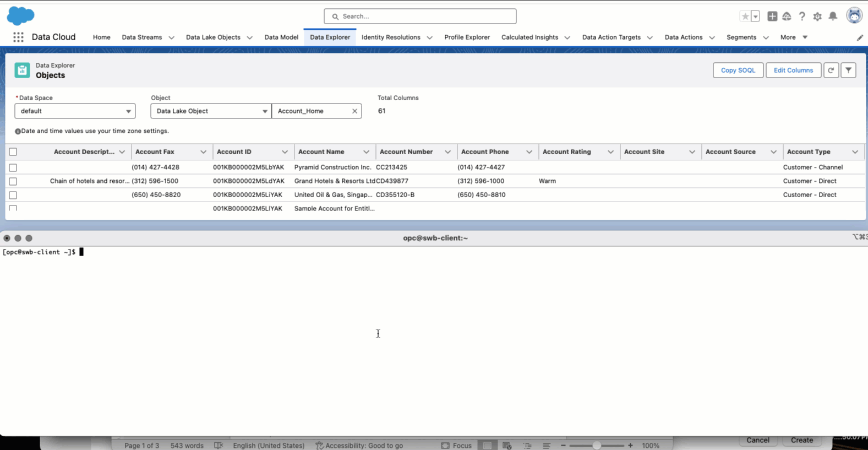Open the Profile Explorer tab
Image resolution: width=868 pixels, height=450 pixels.
click(467, 37)
